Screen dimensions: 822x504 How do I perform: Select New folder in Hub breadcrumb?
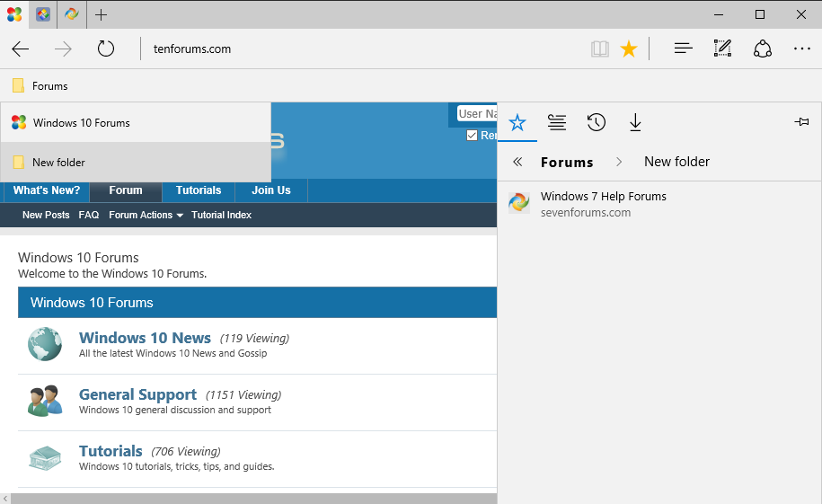(x=676, y=162)
